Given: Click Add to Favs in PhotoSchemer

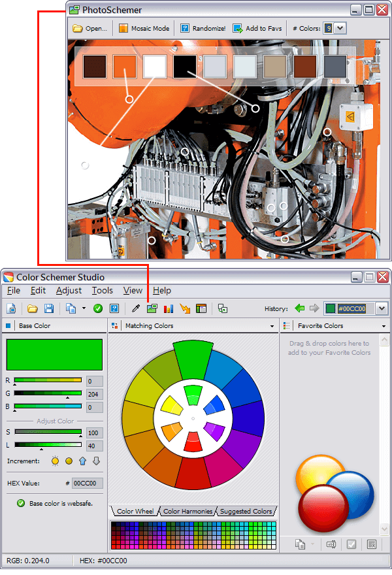Looking at the screenshot, I should coord(257,28).
